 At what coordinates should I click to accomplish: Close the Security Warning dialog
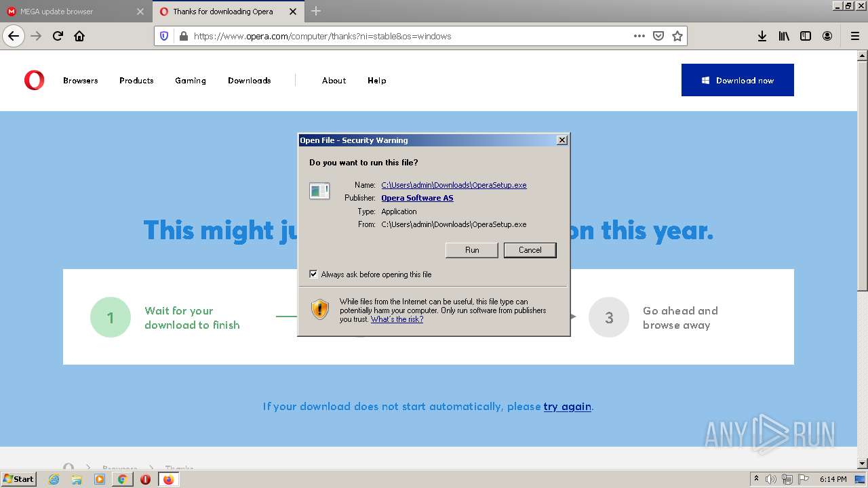(562, 140)
